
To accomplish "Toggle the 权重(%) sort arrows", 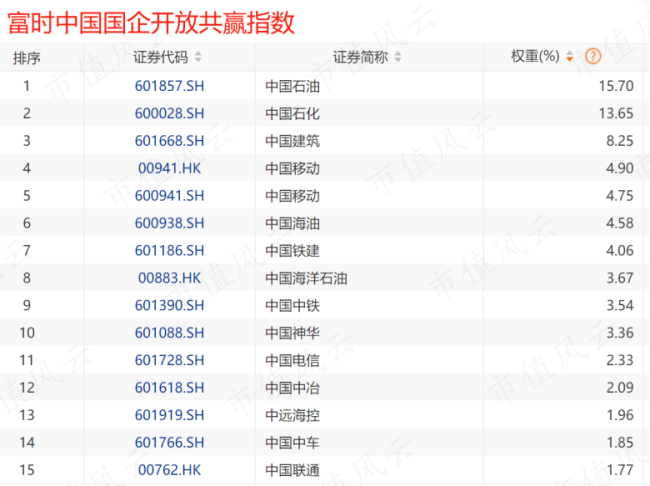I will point(570,56).
